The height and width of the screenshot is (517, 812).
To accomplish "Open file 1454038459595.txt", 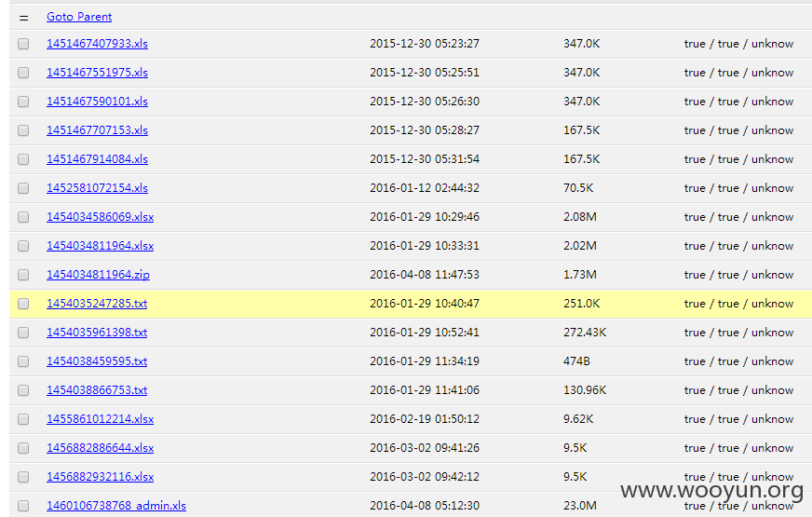I will click(x=97, y=361).
